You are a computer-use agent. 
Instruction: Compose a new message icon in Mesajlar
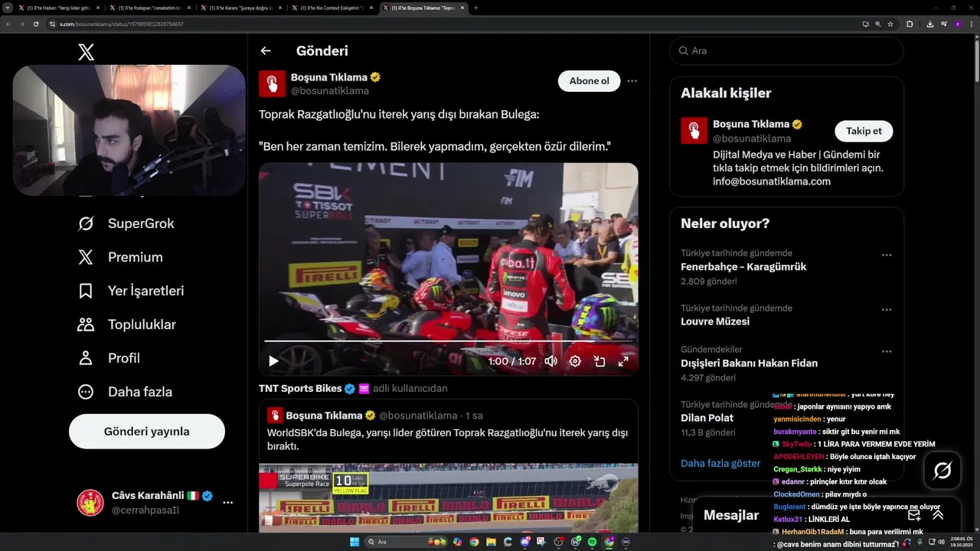click(913, 515)
